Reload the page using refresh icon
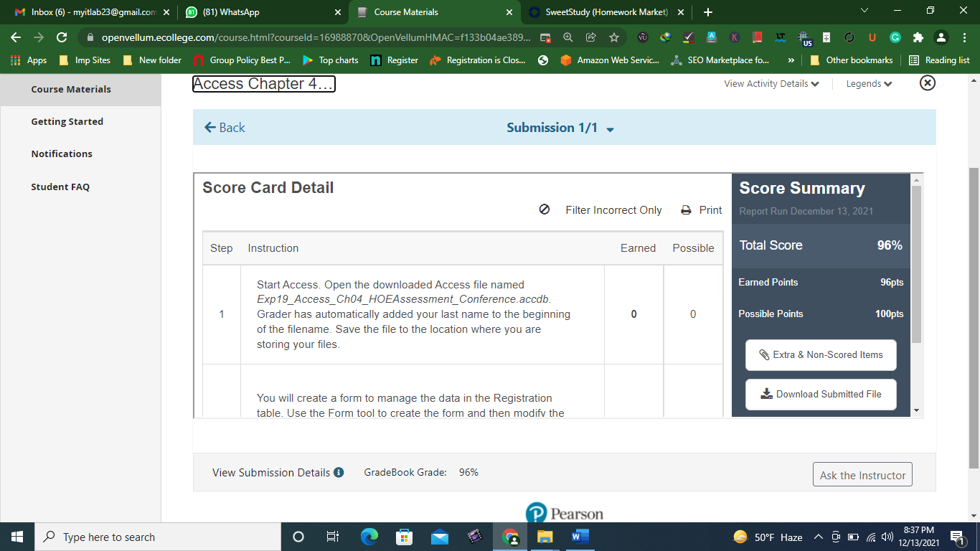Viewport: 980px width, 551px height. pyautogui.click(x=61, y=37)
